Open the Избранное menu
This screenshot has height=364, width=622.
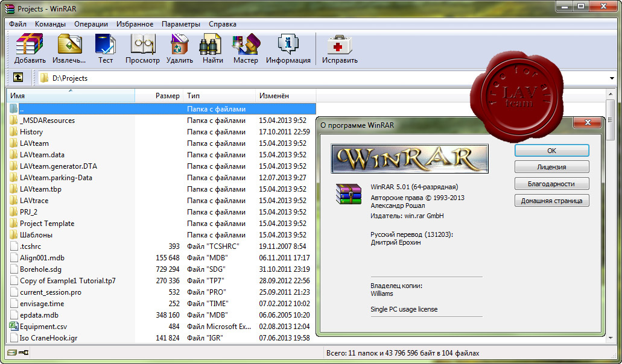pos(135,24)
